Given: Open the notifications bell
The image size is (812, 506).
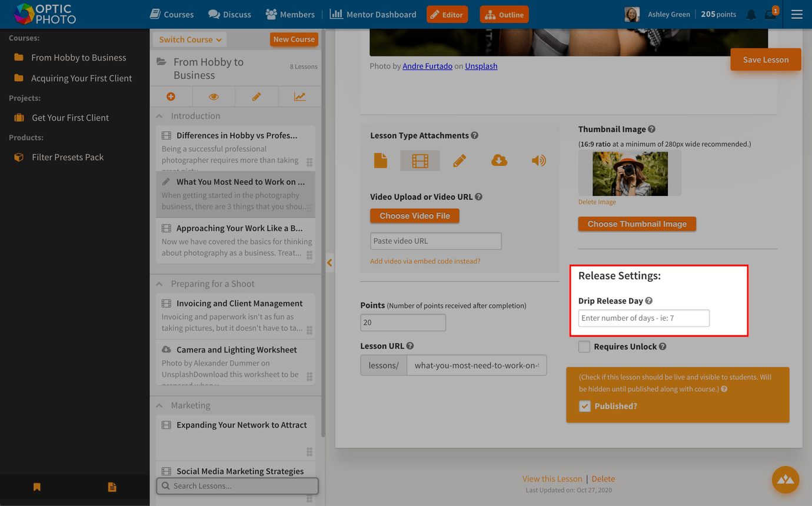Looking at the screenshot, I should pos(751,14).
